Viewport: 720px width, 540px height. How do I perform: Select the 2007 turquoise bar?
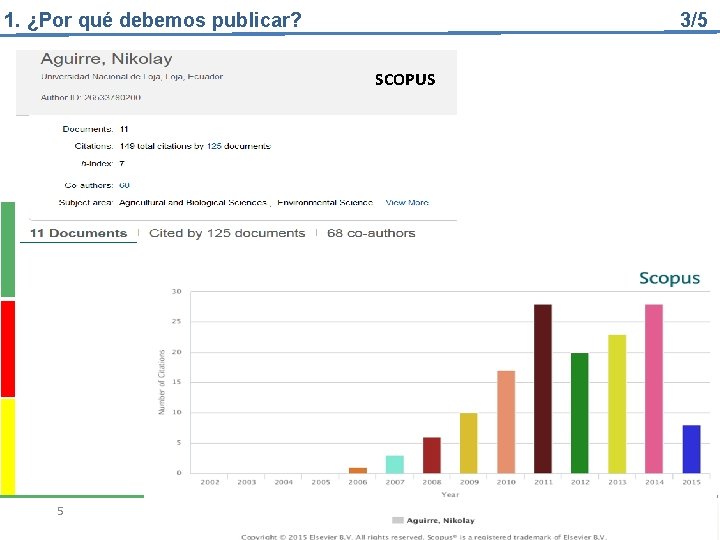tap(395, 464)
